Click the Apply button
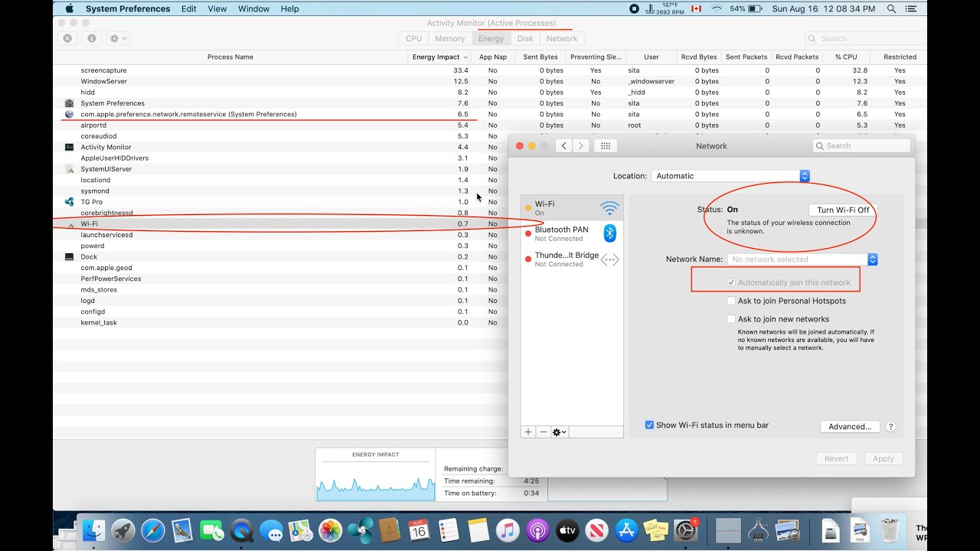This screenshot has height=551, width=980. coord(884,458)
